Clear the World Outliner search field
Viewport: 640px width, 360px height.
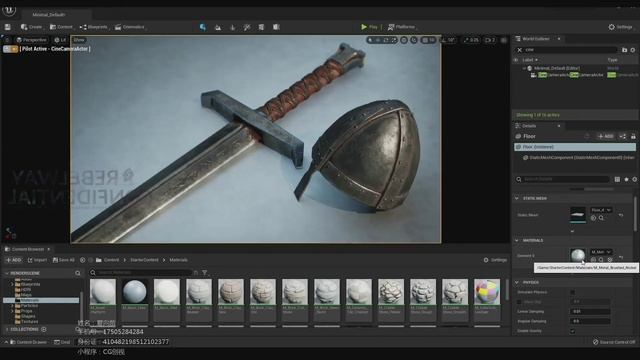[520, 50]
